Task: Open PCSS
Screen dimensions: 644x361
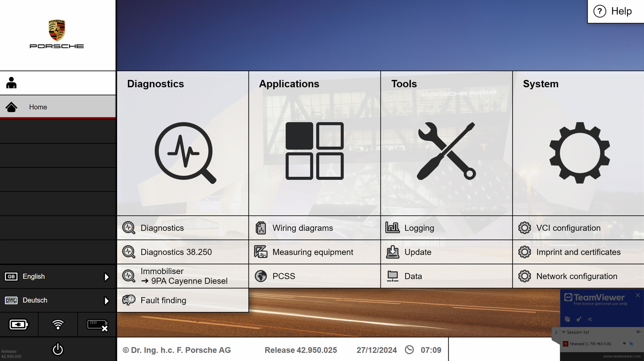Action: (x=314, y=276)
